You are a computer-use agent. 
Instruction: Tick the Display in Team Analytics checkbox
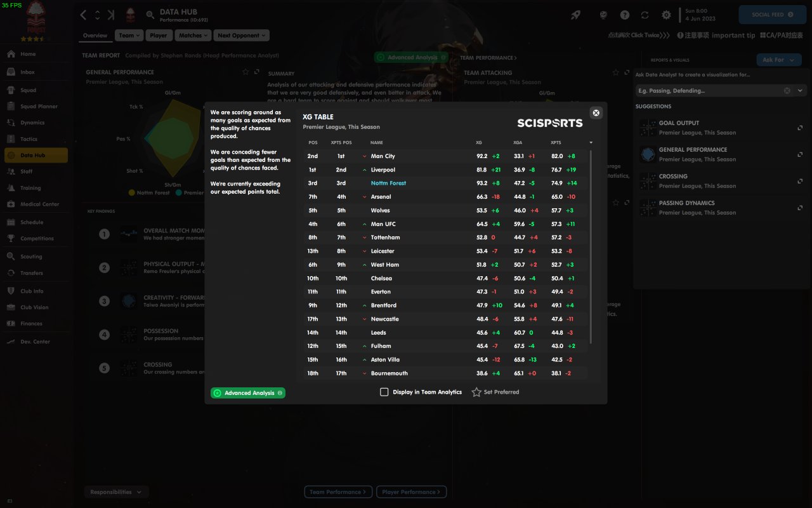click(x=384, y=392)
